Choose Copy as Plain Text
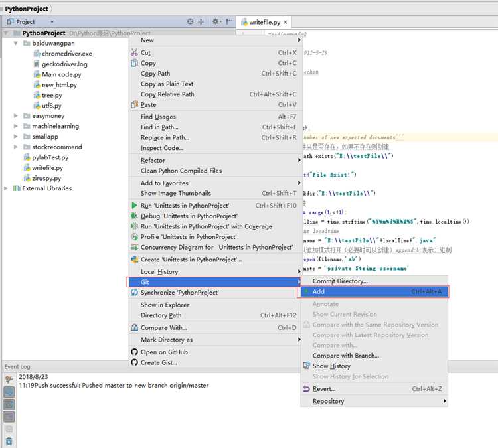 215,84
